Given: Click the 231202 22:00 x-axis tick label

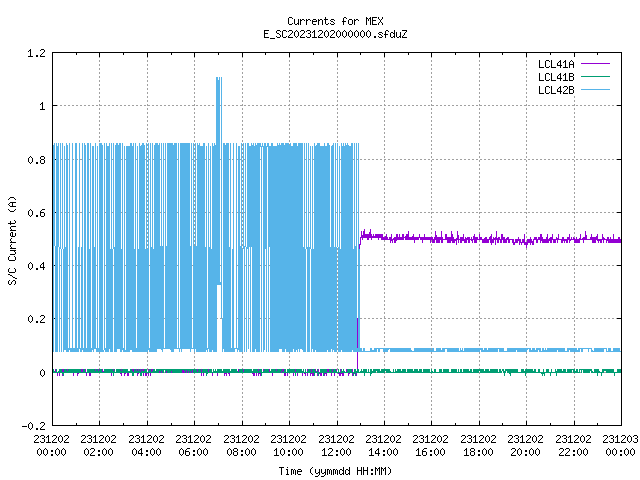Looking at the screenshot, I should (573, 446).
